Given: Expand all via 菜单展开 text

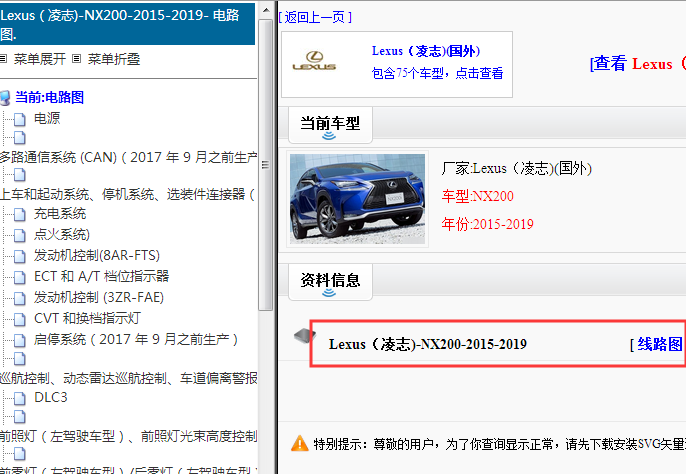Looking at the screenshot, I should tap(40, 59).
